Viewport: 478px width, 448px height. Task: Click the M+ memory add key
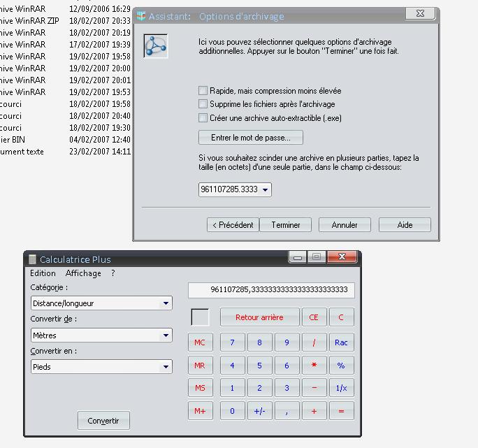click(x=201, y=411)
